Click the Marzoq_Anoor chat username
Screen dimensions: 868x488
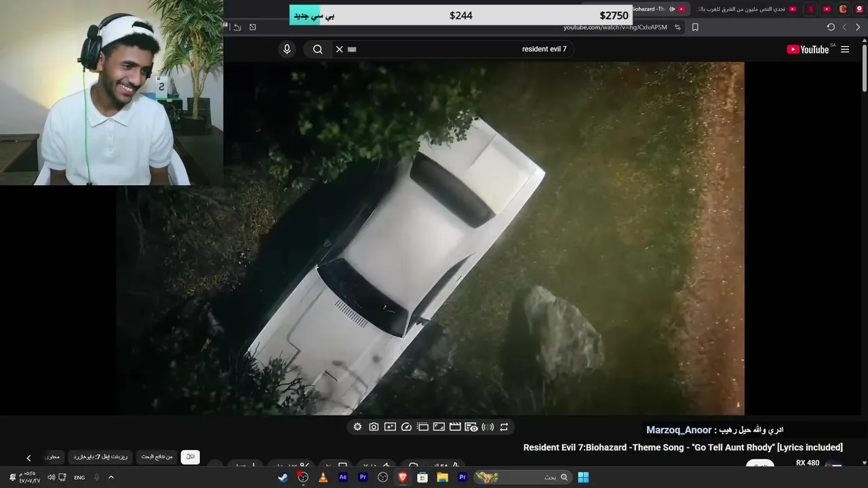click(x=679, y=430)
